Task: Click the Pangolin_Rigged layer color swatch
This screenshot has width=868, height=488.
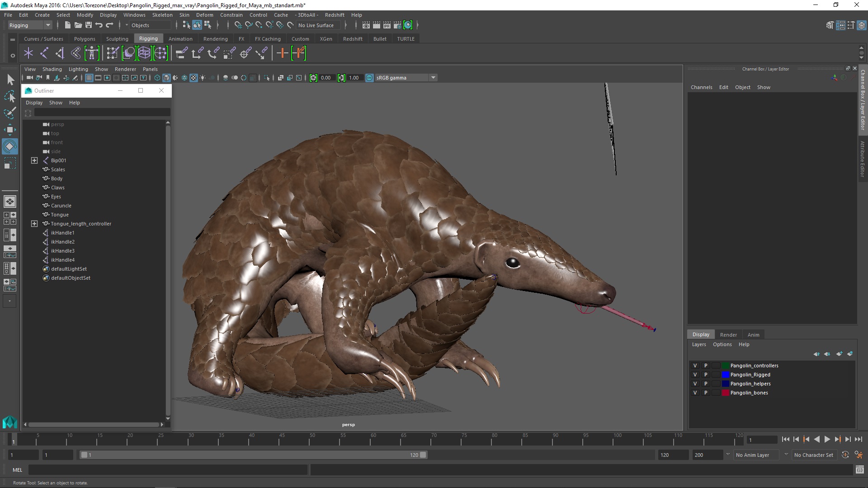Action: (726, 375)
